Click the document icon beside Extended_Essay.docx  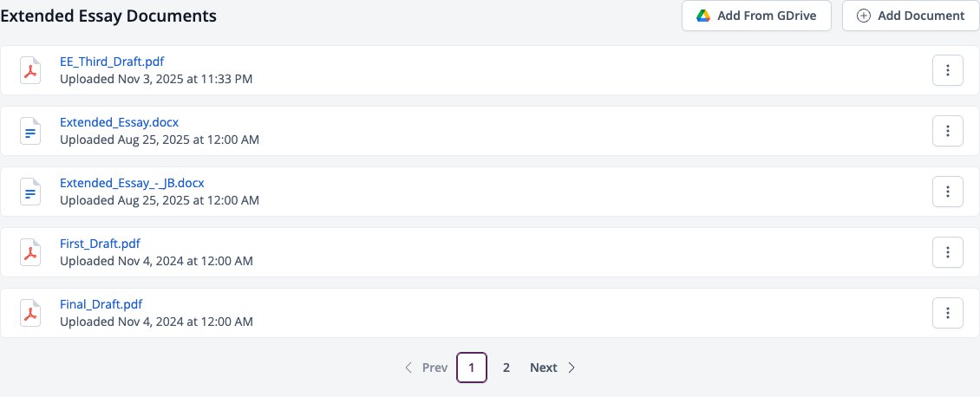tap(30, 131)
